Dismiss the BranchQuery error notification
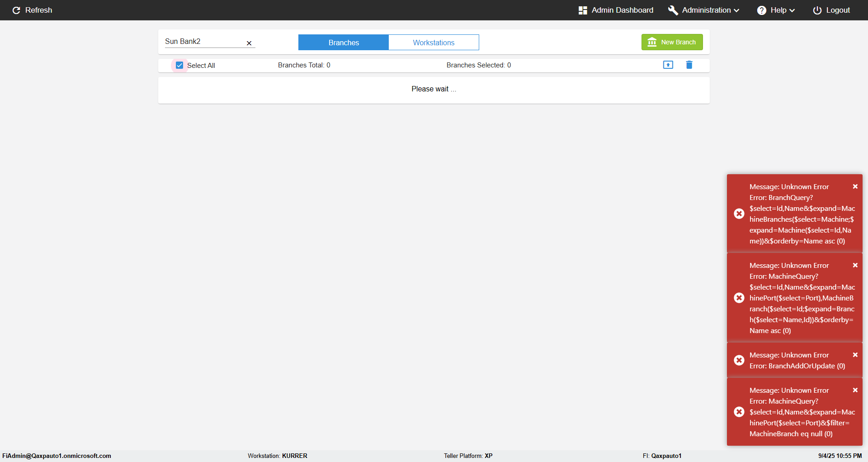The image size is (868, 462). pos(855,186)
